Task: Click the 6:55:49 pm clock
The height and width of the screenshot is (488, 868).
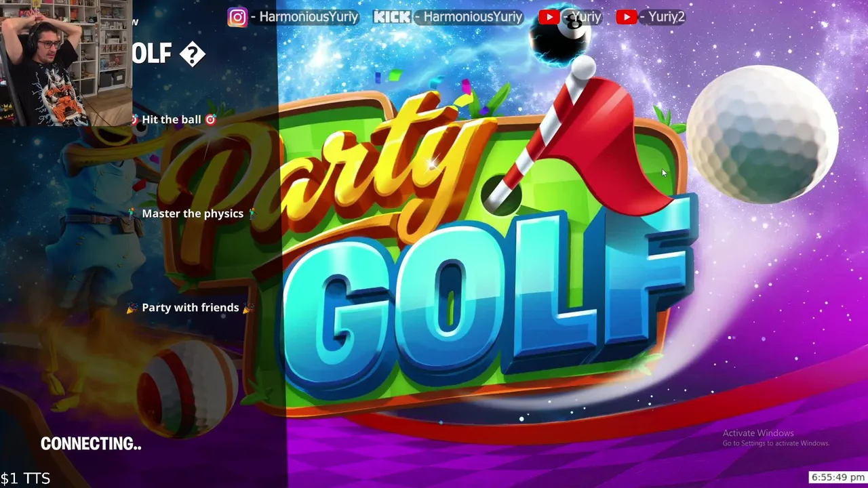Action: tap(838, 478)
